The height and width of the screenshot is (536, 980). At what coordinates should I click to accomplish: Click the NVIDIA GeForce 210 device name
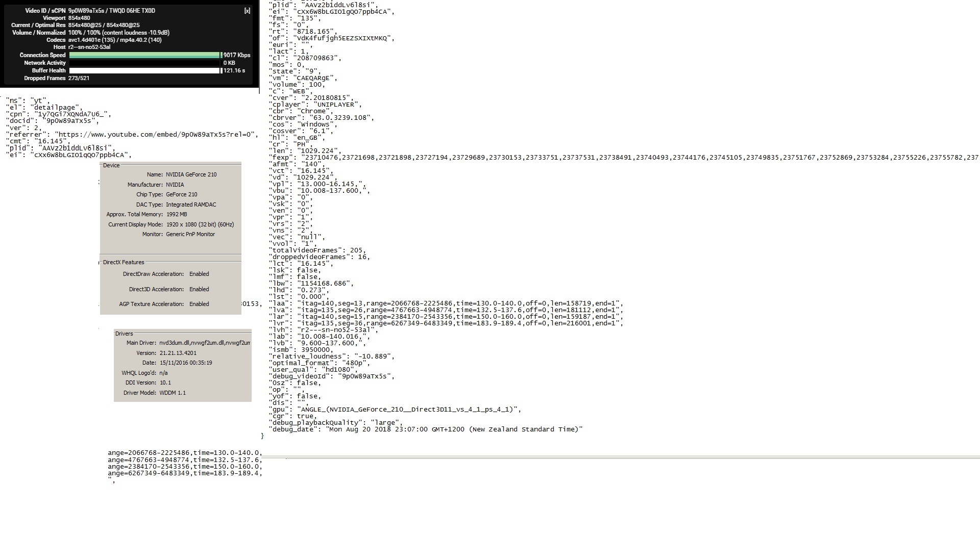click(191, 174)
